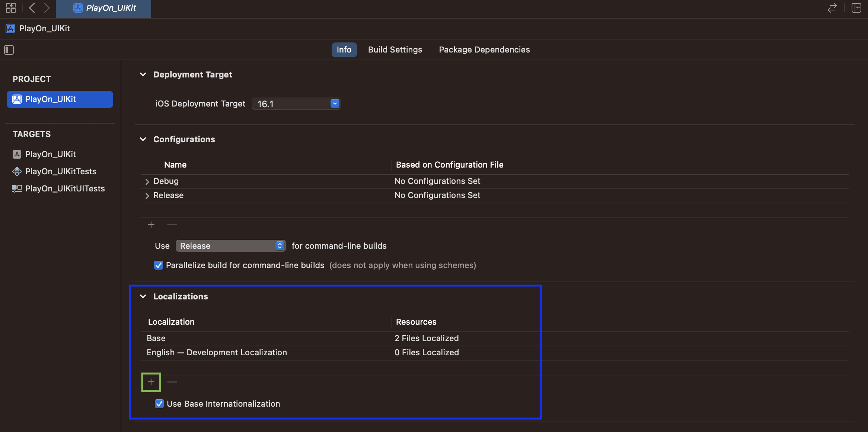This screenshot has width=868, height=432.
Task: Expand the Debug configuration row
Action: click(x=147, y=182)
